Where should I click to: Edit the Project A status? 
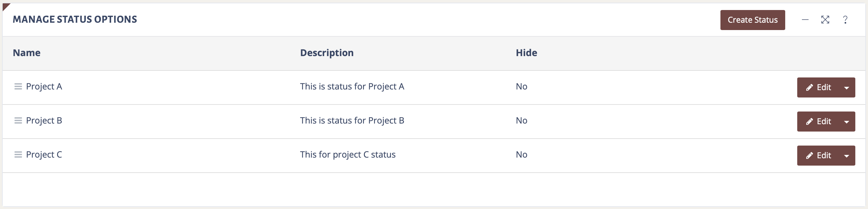(x=819, y=88)
